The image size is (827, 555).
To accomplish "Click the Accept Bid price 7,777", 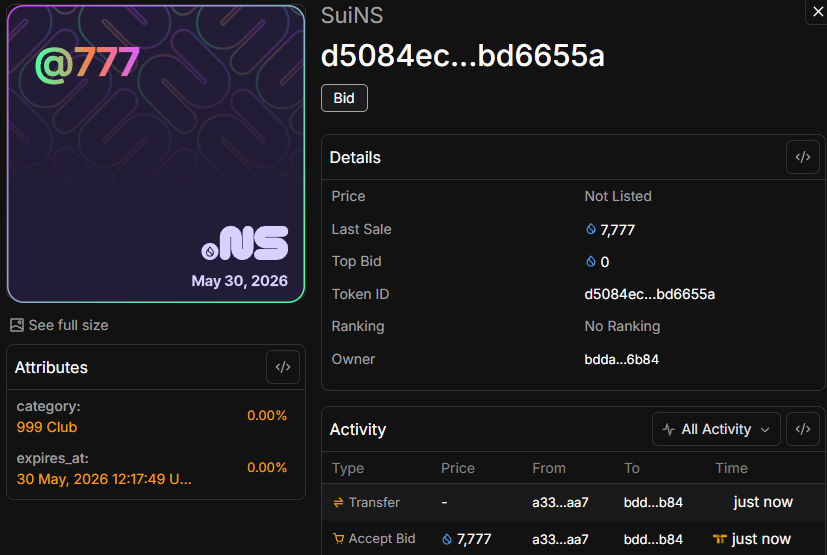I will pos(474,539).
